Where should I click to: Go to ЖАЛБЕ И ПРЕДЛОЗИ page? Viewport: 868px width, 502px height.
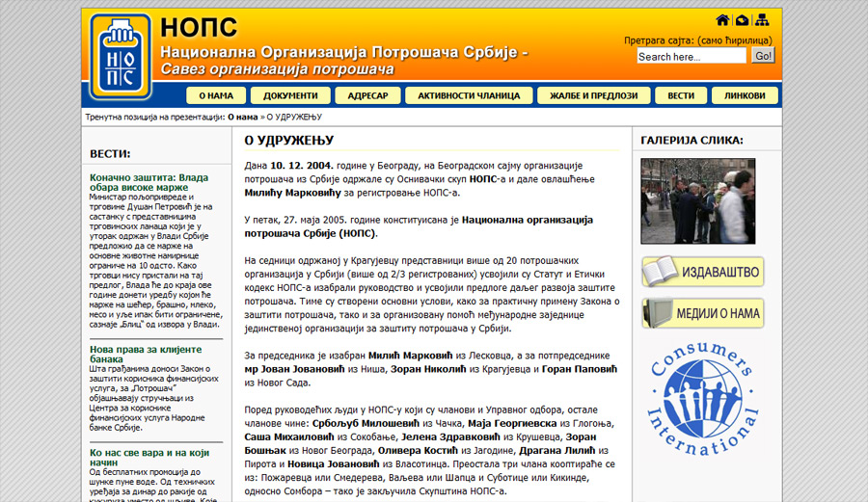tap(593, 95)
